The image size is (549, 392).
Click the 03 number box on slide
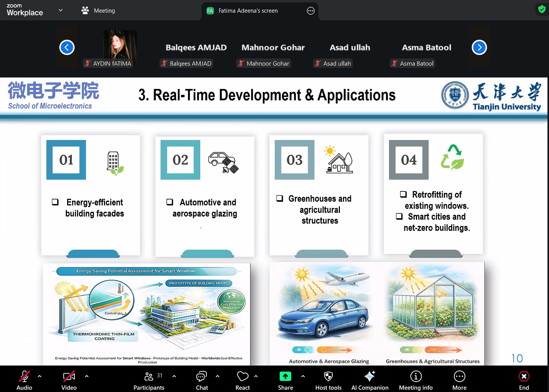click(295, 160)
